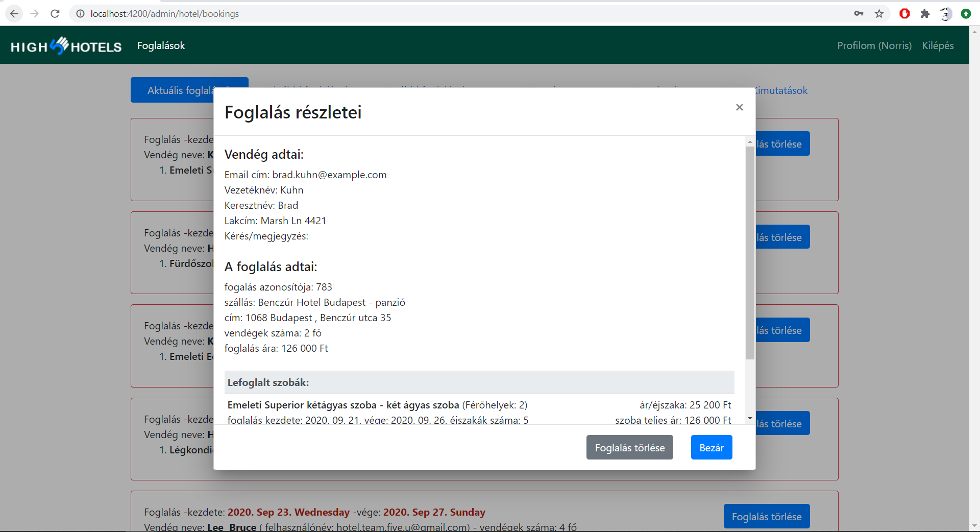
Task: Click 'A foglalás adatai:' heading
Action: click(x=271, y=267)
